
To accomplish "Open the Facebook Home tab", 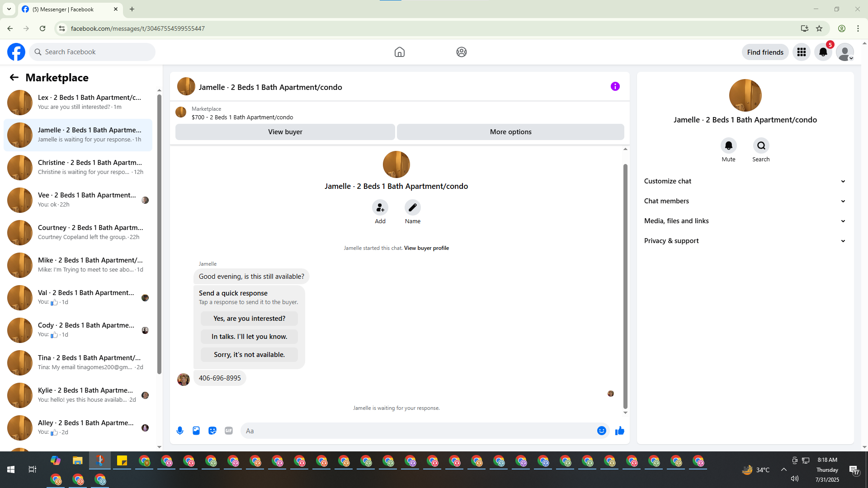I will pos(399,52).
